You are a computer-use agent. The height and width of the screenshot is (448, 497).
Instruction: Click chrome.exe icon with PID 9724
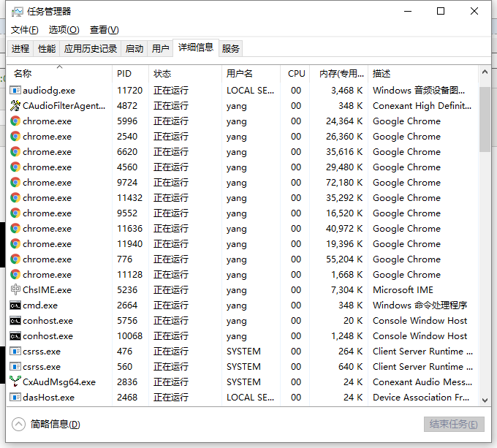15,183
